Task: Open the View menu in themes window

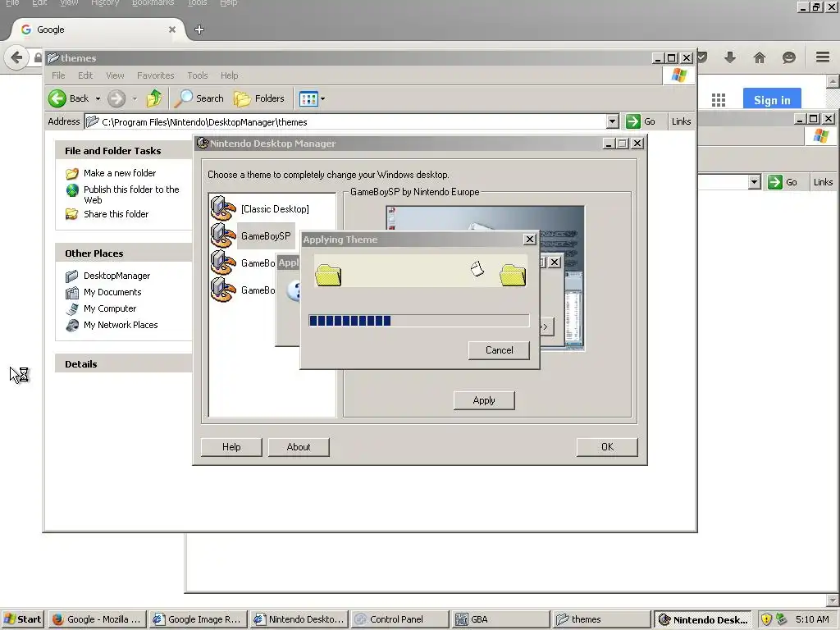Action: click(x=115, y=75)
